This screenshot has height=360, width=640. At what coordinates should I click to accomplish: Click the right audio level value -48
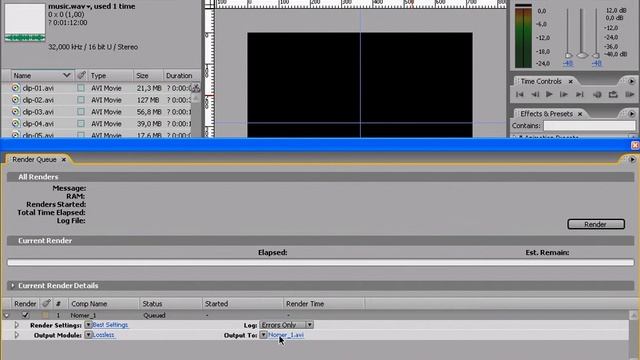click(x=596, y=63)
